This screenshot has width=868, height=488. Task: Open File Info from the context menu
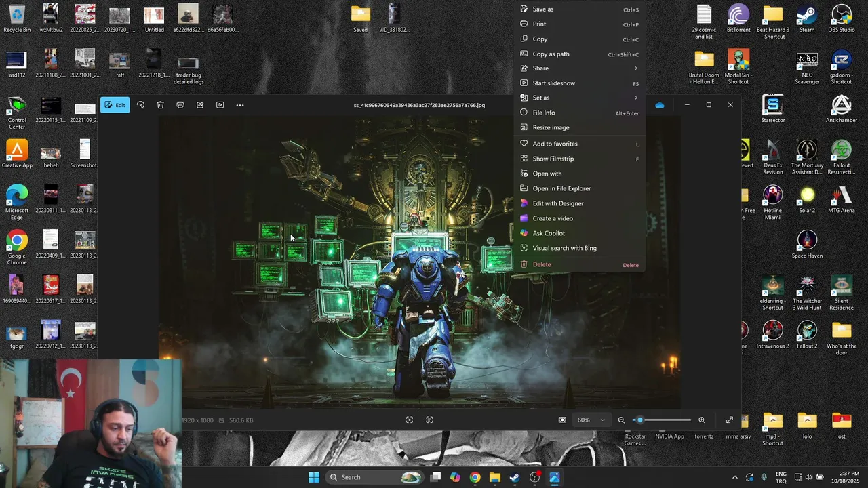coord(579,113)
